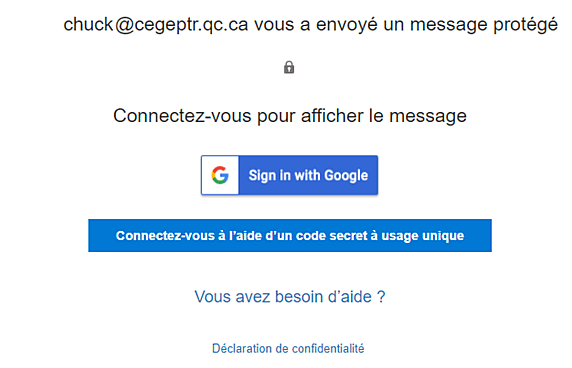Click the chuck@cegeptr.qc.ca sender address
572x368 pixels.
click(x=156, y=25)
